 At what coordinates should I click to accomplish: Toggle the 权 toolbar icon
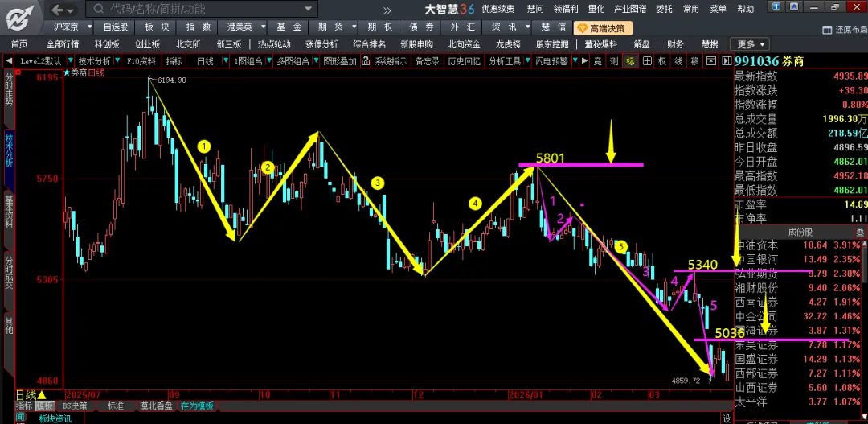[x=662, y=61]
